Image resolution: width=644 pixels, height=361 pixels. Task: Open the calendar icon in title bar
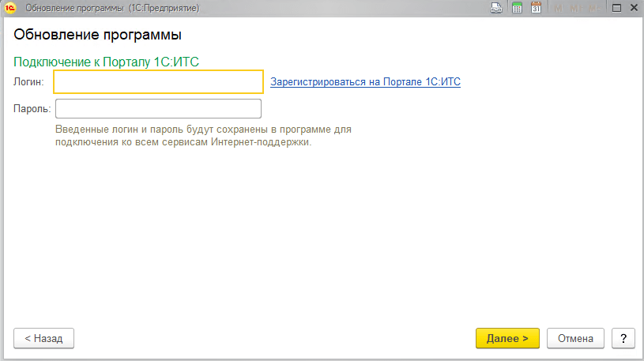[536, 8]
